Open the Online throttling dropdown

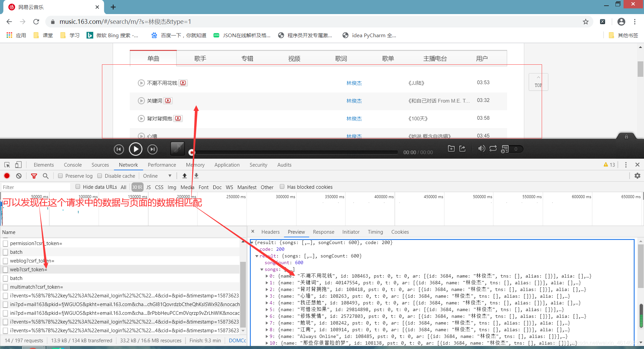tap(157, 176)
